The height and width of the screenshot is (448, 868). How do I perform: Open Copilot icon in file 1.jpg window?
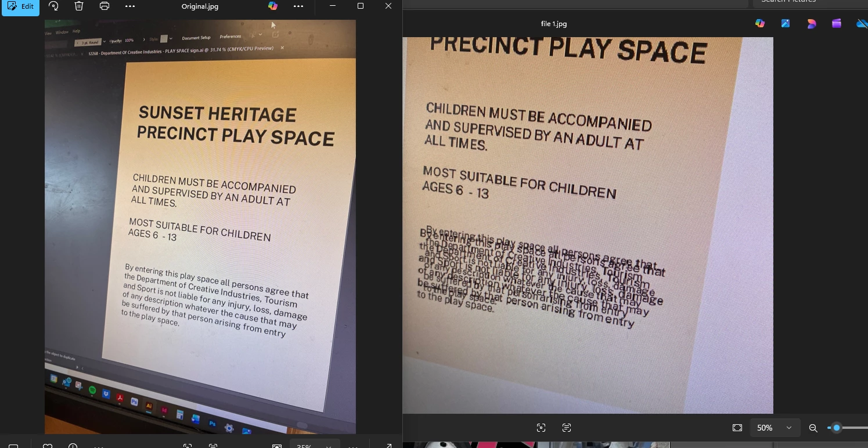click(760, 23)
